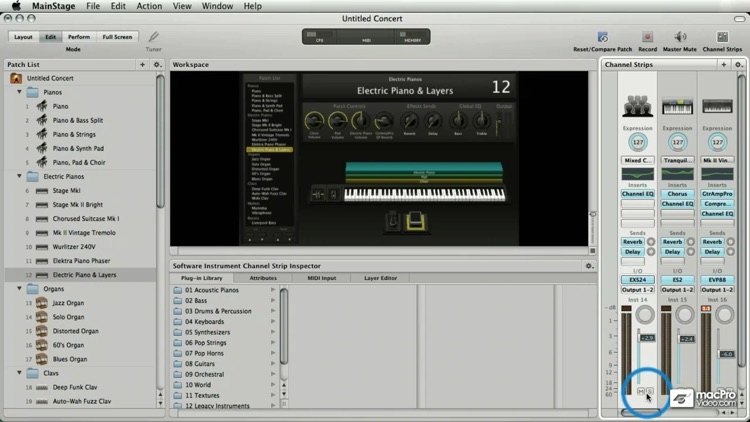Open ES2 instrument on Inst 15

(x=677, y=279)
